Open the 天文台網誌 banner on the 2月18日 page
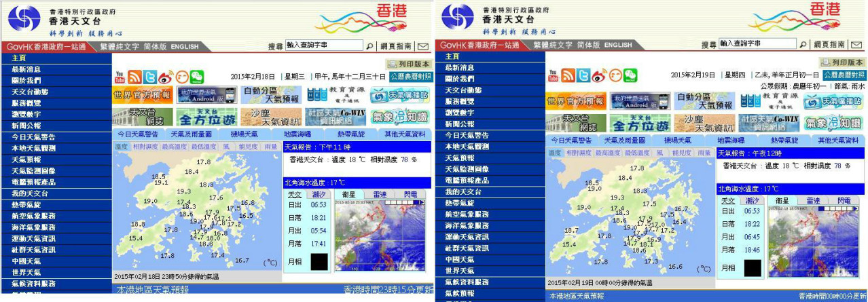The image size is (868, 302). (x=143, y=117)
